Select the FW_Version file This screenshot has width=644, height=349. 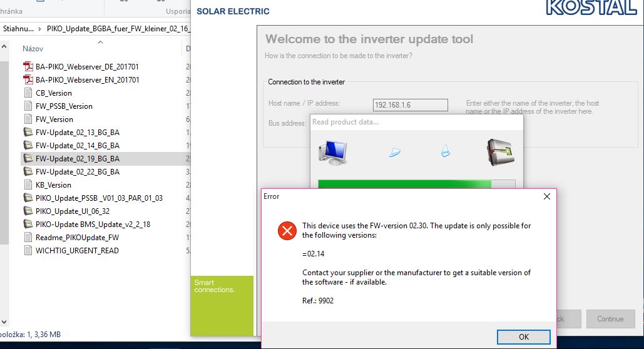(54, 119)
